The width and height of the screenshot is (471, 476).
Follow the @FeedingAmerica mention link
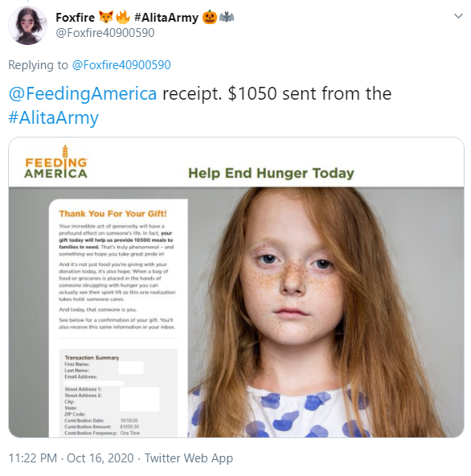coord(83,93)
